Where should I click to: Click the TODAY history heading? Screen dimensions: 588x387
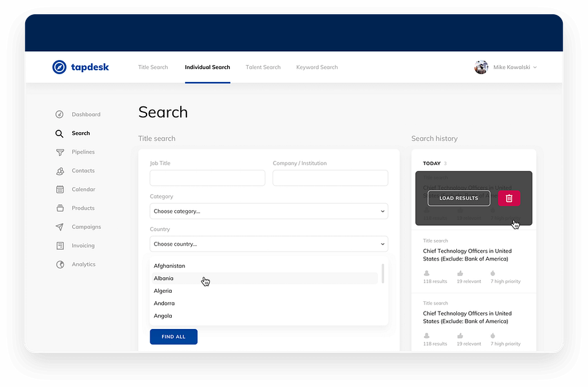point(432,163)
